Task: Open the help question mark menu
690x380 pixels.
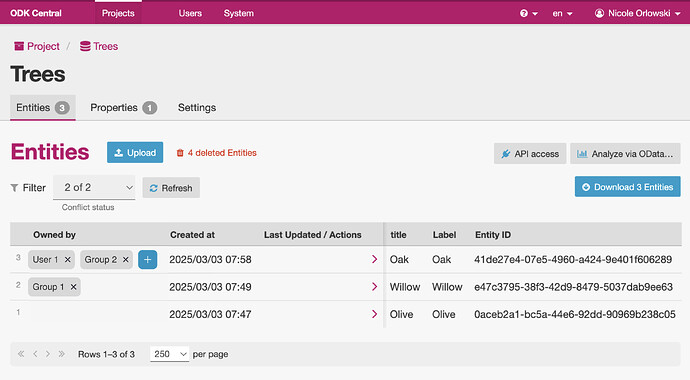Action: [529, 13]
